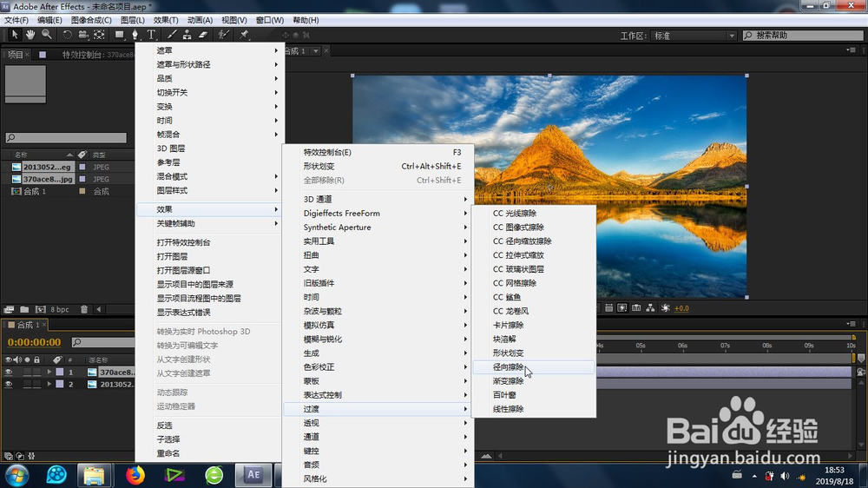Click the 0:00:00:00 current time display
This screenshot has height=488, width=868.
click(35, 342)
